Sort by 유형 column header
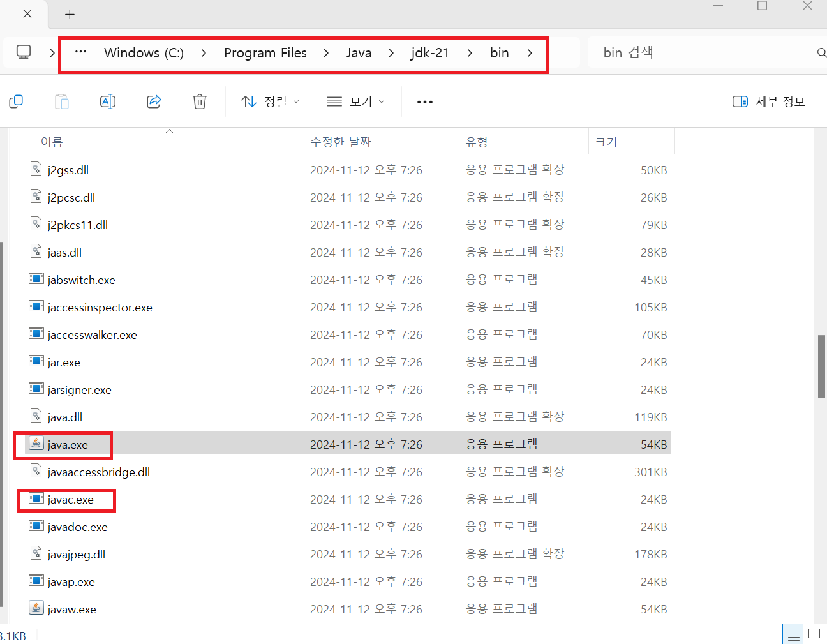Image resolution: width=827 pixels, height=644 pixels. [477, 142]
